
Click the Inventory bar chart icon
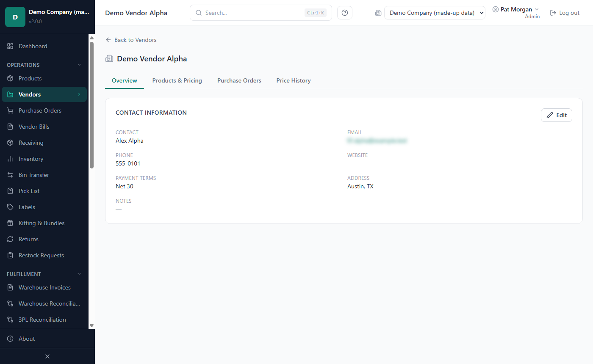click(10, 159)
